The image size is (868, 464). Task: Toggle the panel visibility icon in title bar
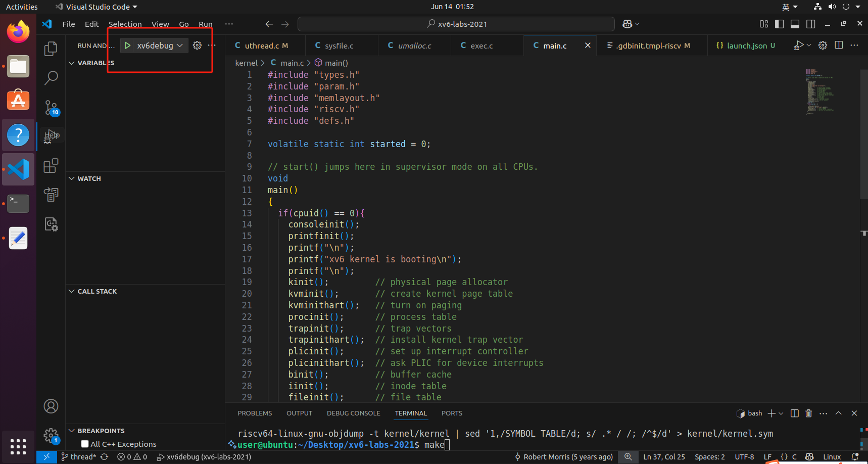(795, 23)
